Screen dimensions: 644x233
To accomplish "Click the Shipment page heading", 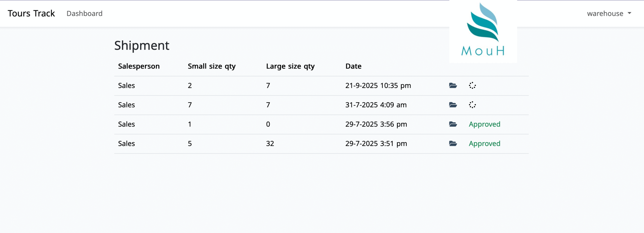I will (142, 45).
